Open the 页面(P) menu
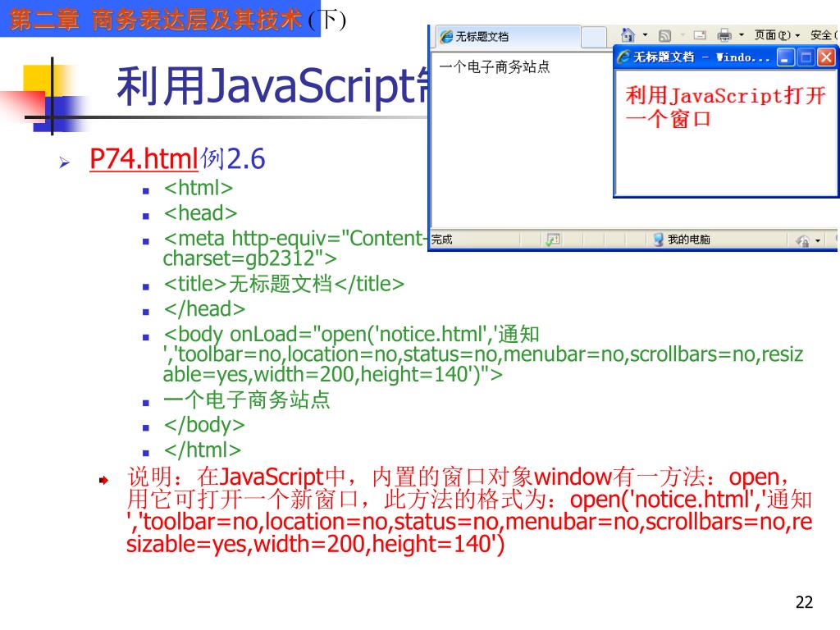Screen dimensions: 840x630 [x=778, y=35]
